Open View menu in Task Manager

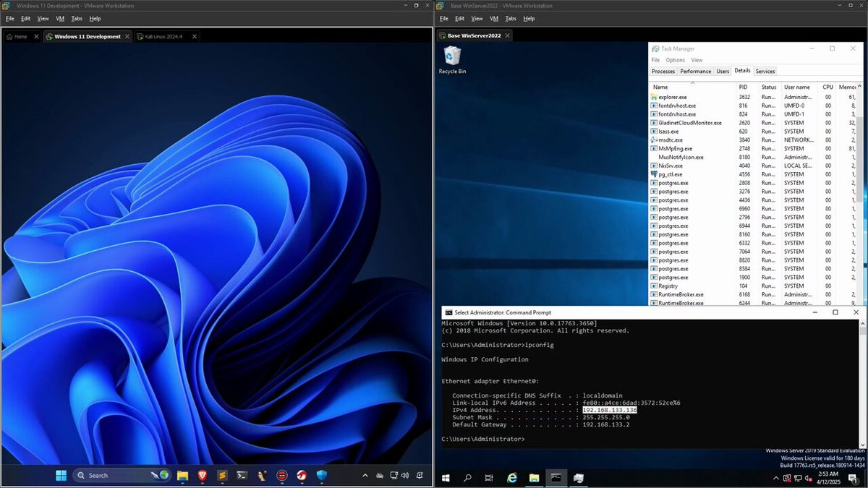697,60
